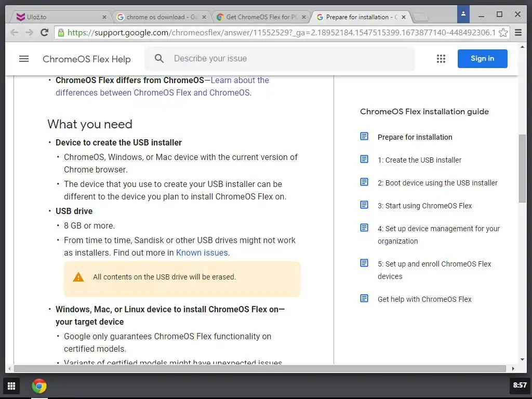Click the document icon beside Set up and enroll
The height and width of the screenshot is (399, 532).
pyautogui.click(x=364, y=263)
